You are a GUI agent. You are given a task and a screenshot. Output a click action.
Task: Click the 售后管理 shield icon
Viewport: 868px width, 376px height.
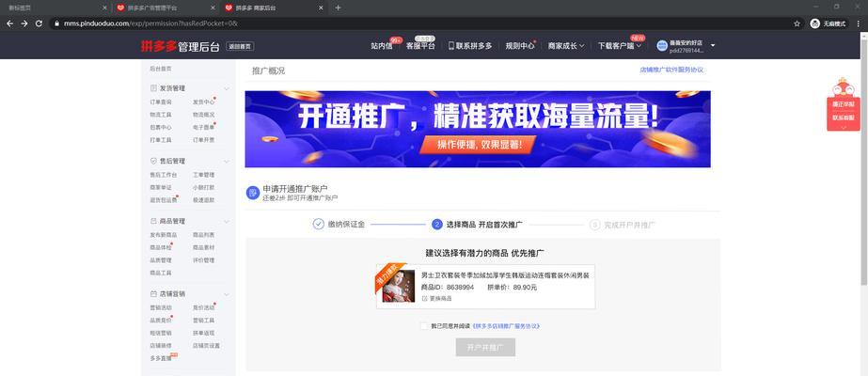click(x=153, y=161)
